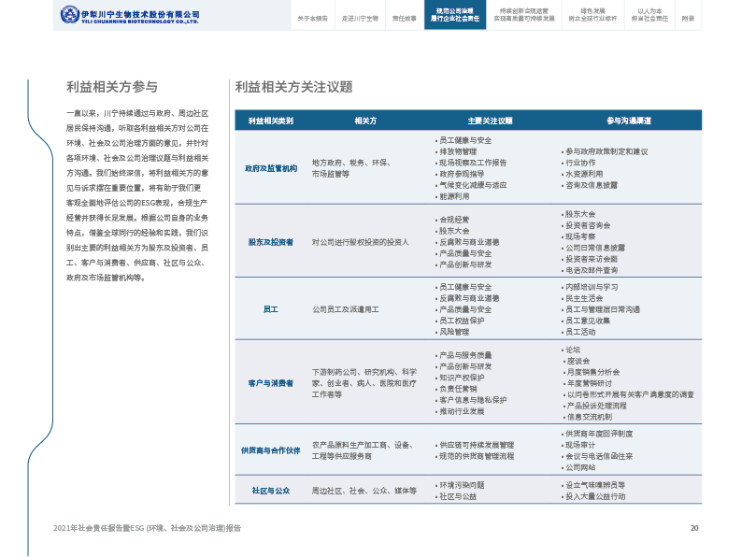Go to the 走进川宁生物 tab
756x557 pixels.
pos(359,18)
